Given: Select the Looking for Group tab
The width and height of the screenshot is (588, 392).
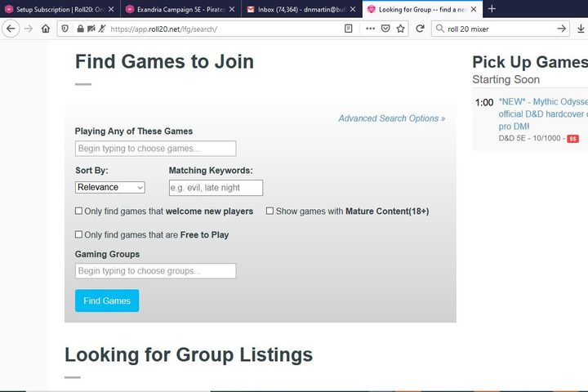Looking at the screenshot, I should [422, 9].
